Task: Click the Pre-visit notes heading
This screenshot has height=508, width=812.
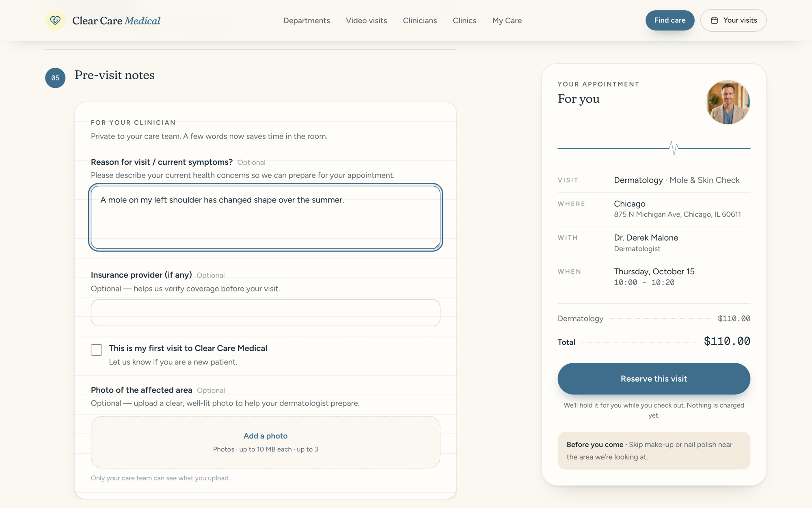Action: [114, 75]
